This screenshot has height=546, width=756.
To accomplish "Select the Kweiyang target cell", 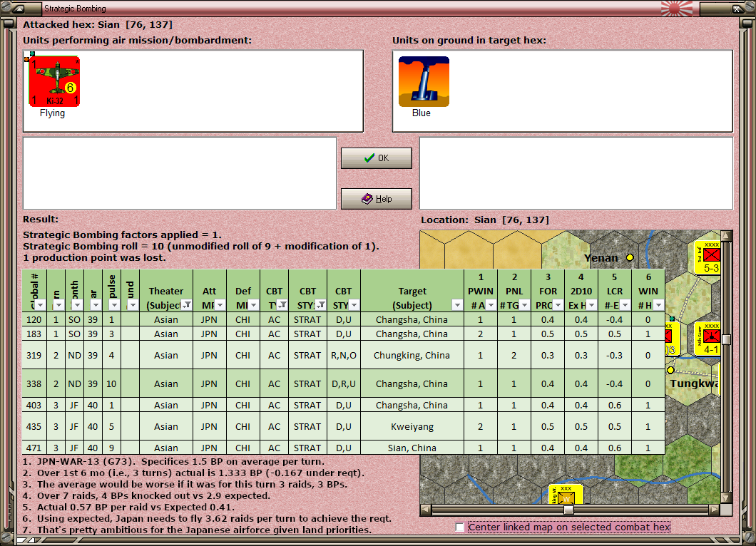I will coord(412,426).
